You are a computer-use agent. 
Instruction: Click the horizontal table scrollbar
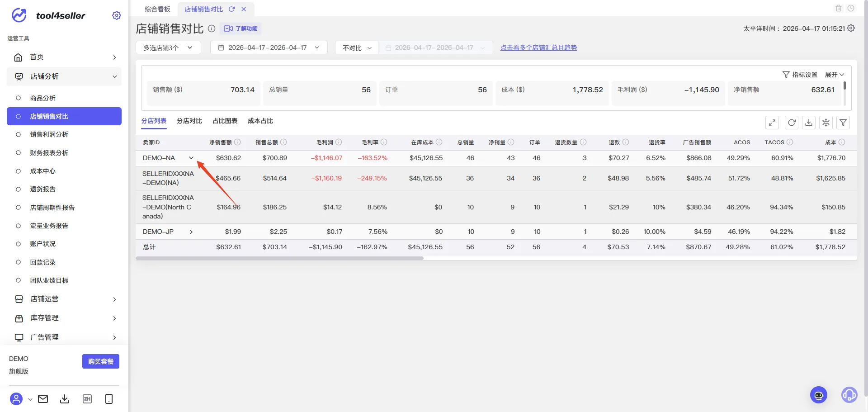point(279,258)
